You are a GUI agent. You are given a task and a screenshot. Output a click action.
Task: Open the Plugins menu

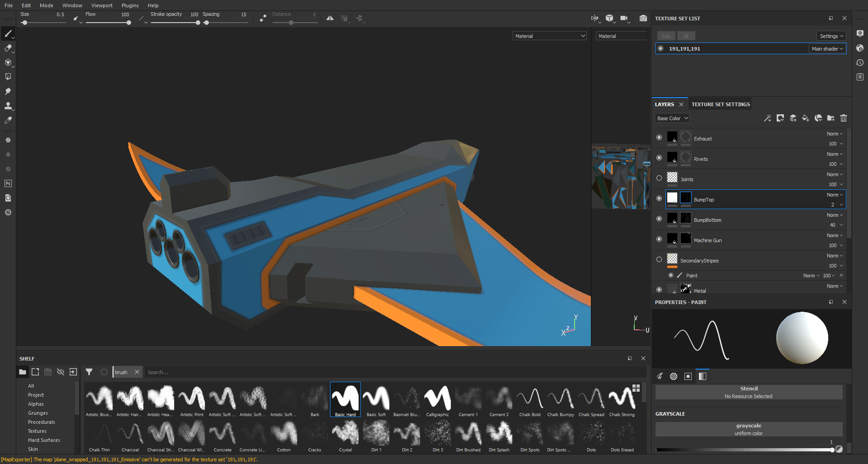tap(130, 5)
